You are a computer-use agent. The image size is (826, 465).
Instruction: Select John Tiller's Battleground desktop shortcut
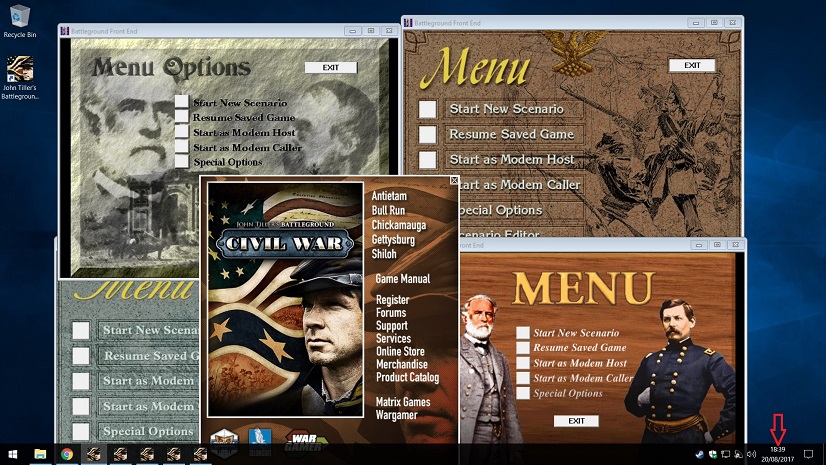19,77
